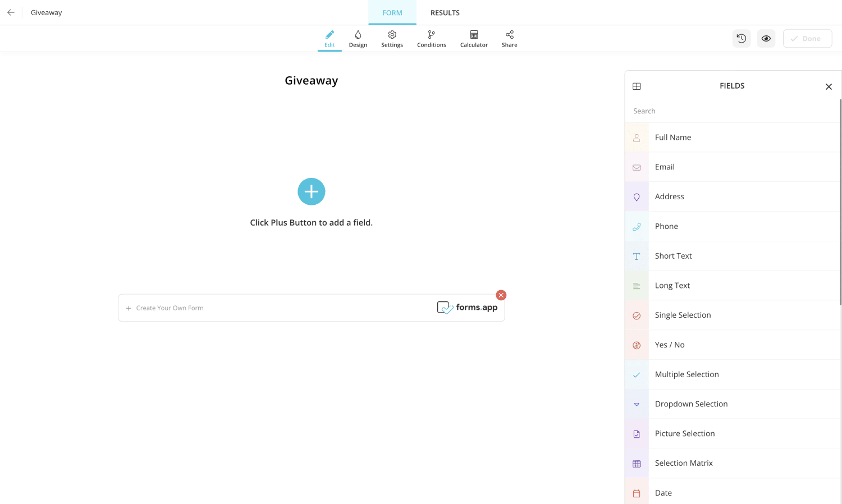
Task: Toggle grid view in Fields panel
Action: 637,86
